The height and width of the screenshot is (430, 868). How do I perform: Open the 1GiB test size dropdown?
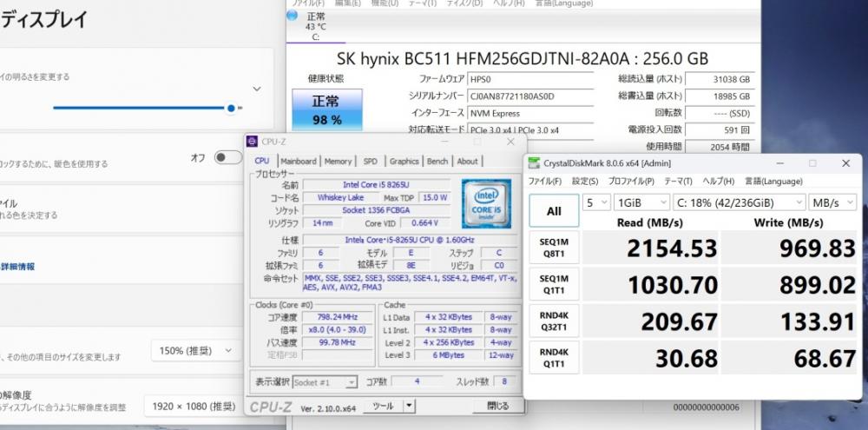pyautogui.click(x=641, y=202)
